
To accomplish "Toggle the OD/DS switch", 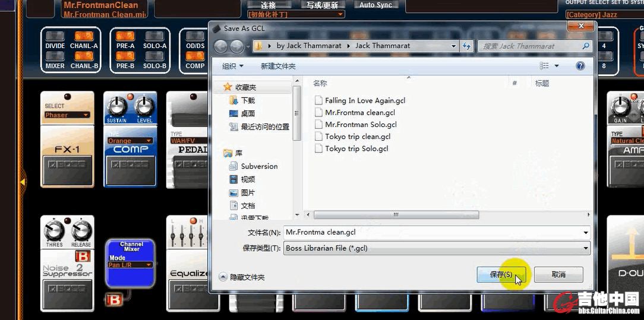I will coord(195,36).
